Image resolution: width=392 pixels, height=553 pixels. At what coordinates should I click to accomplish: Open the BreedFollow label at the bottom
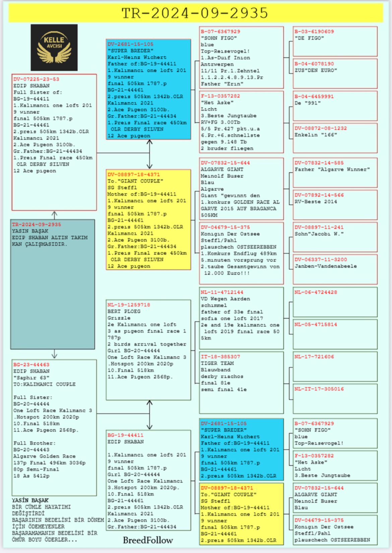148,540
